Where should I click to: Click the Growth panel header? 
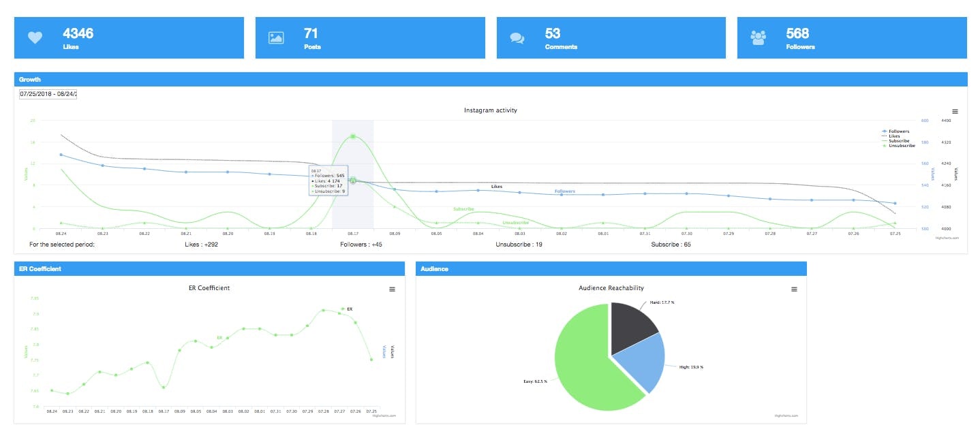click(491, 79)
